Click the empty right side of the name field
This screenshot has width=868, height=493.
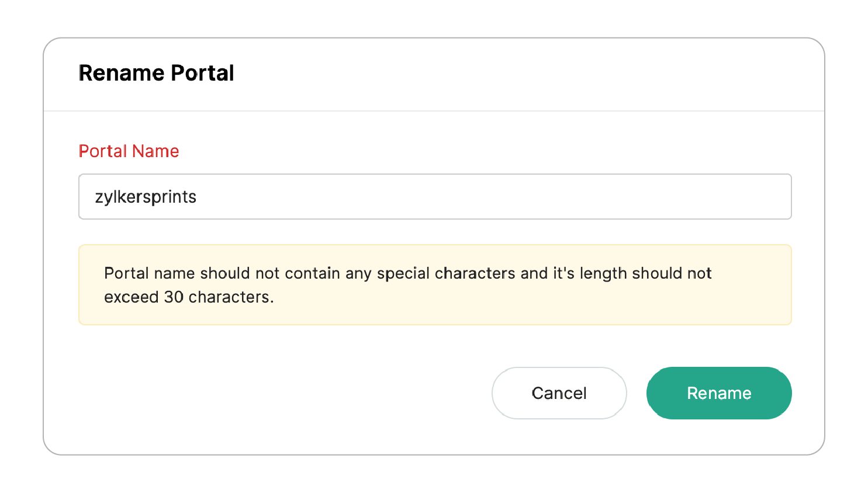pyautogui.click(x=585, y=197)
